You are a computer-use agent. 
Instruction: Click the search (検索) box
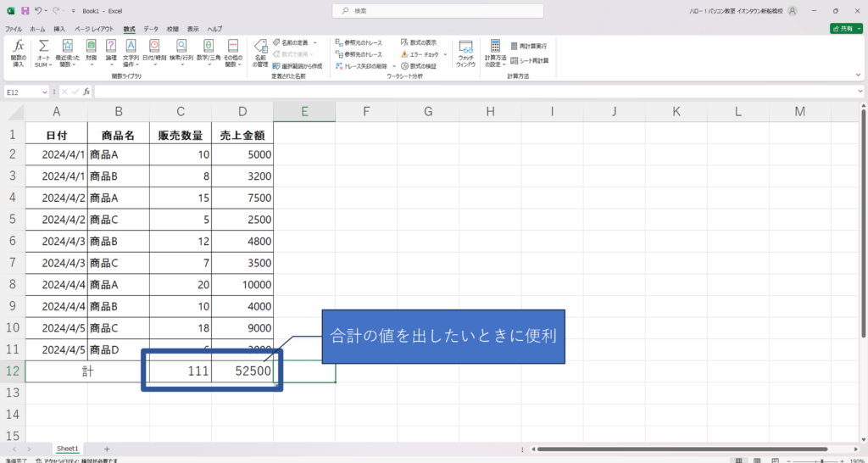(438, 10)
